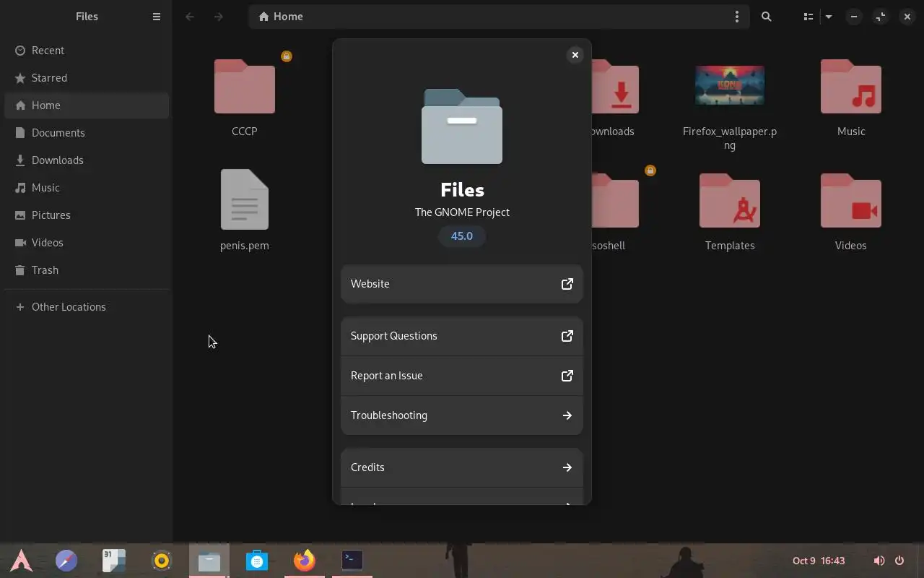Open the Files hamburger menu
The width and height of the screenshot is (924, 578).
click(157, 17)
